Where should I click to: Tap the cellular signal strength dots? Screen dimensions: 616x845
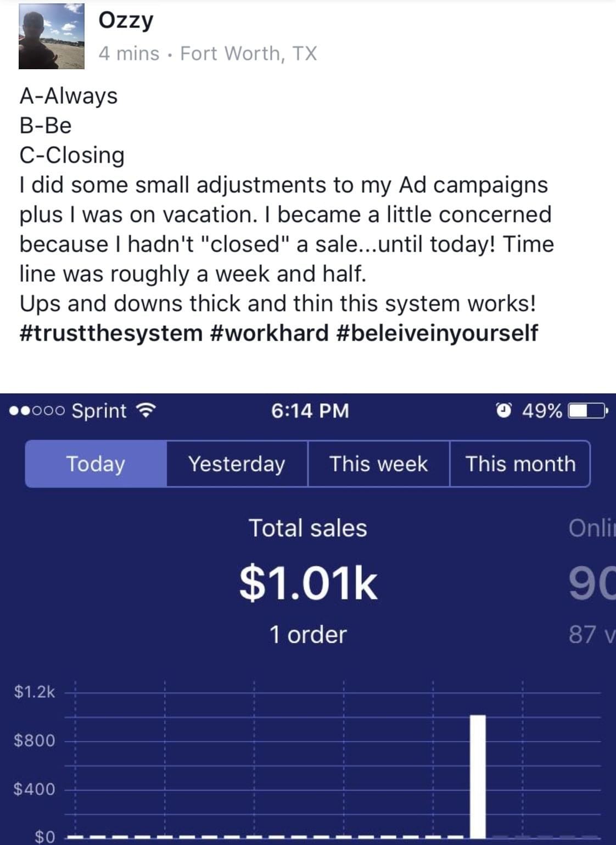(37, 410)
